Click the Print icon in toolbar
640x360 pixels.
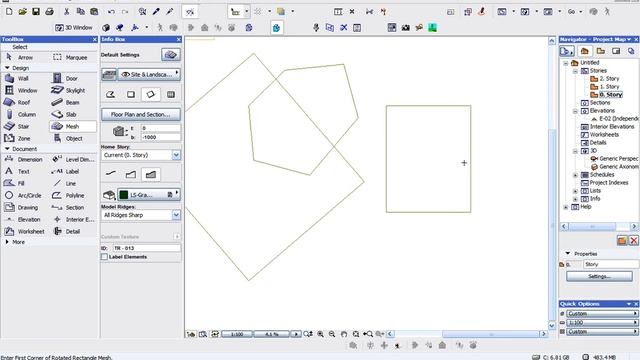click(x=49, y=11)
